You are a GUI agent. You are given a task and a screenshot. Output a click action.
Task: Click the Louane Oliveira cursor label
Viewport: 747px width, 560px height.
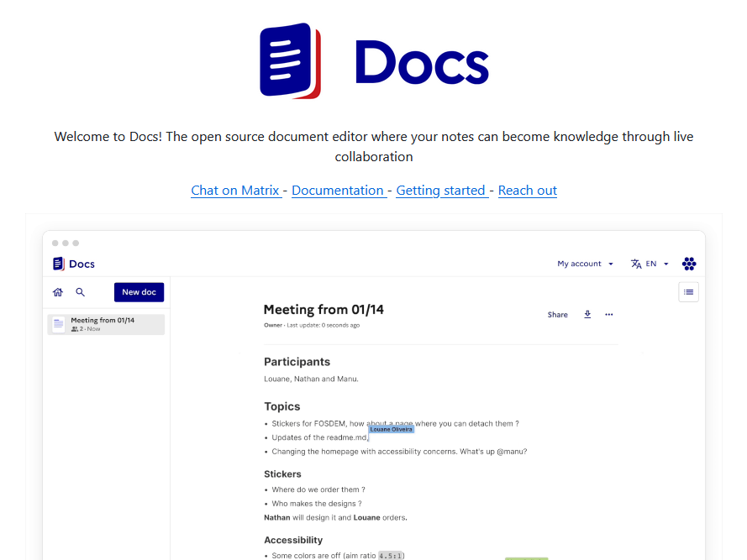click(391, 430)
